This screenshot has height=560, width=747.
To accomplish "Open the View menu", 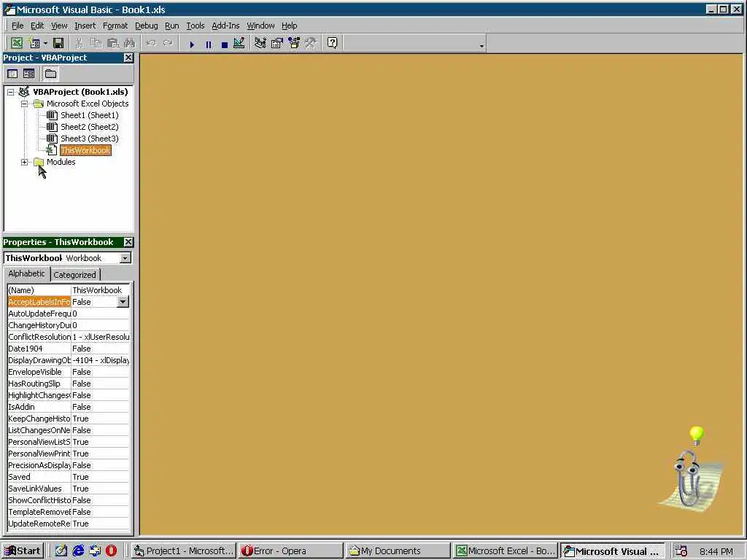I will click(59, 26).
